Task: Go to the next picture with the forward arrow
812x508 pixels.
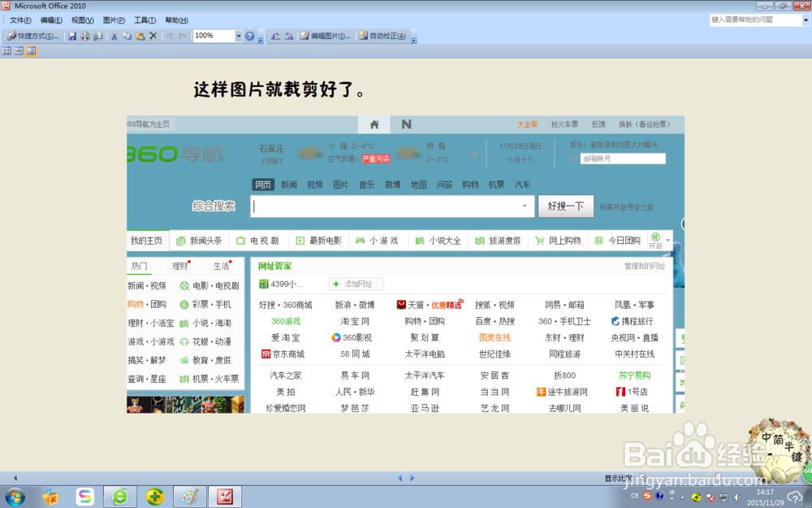Action: click(412, 478)
